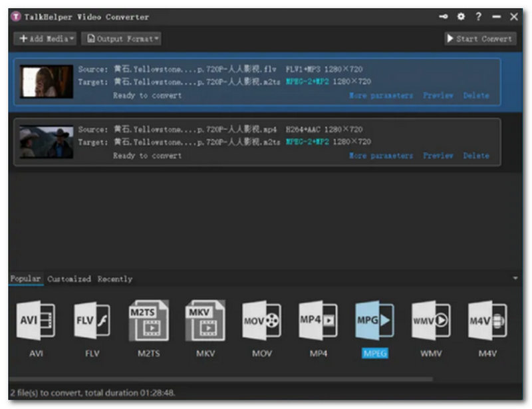
Task: Collapse the format panel with the arrow
Action: click(x=515, y=279)
